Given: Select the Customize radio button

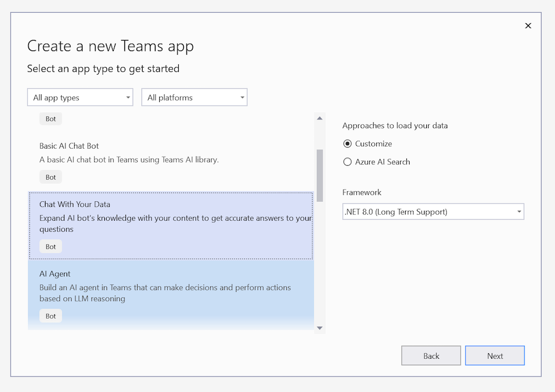Looking at the screenshot, I should (x=347, y=144).
